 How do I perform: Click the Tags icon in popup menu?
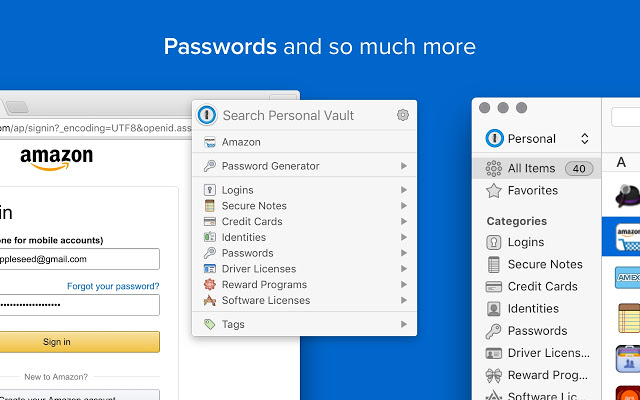coord(210,324)
